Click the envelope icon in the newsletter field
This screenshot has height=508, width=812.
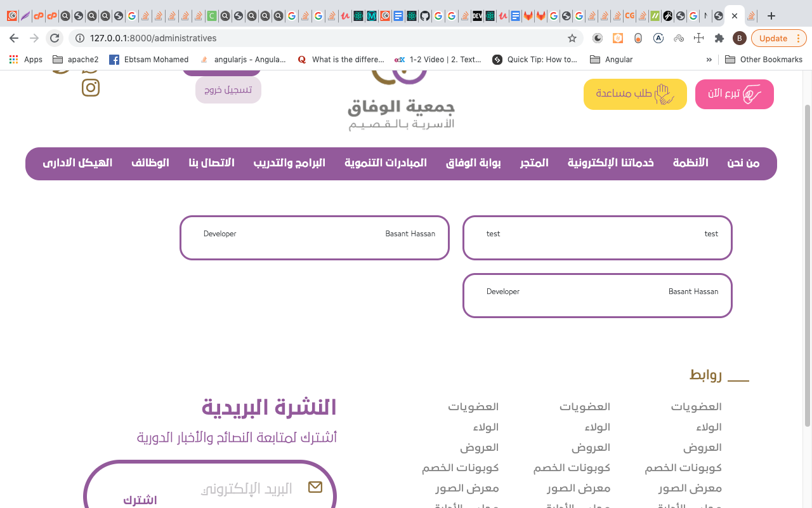315,487
